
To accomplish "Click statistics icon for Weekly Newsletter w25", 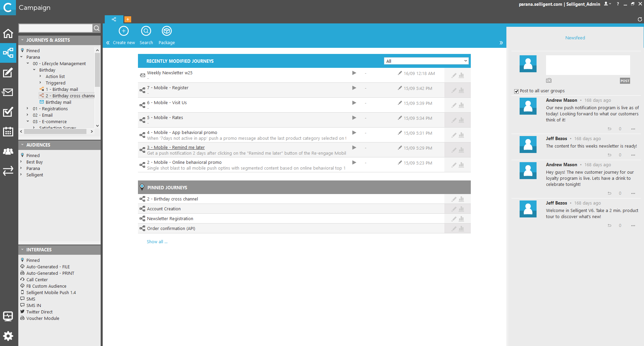I will (x=461, y=75).
